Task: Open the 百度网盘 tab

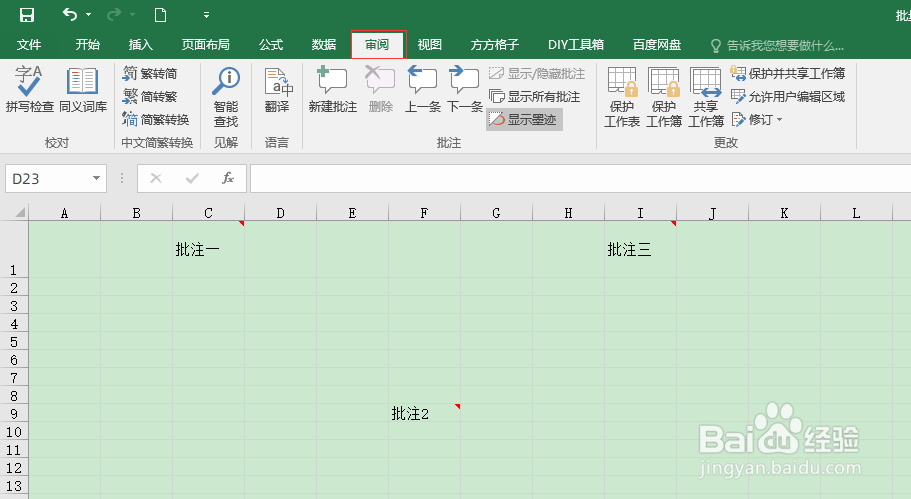Action: point(657,45)
